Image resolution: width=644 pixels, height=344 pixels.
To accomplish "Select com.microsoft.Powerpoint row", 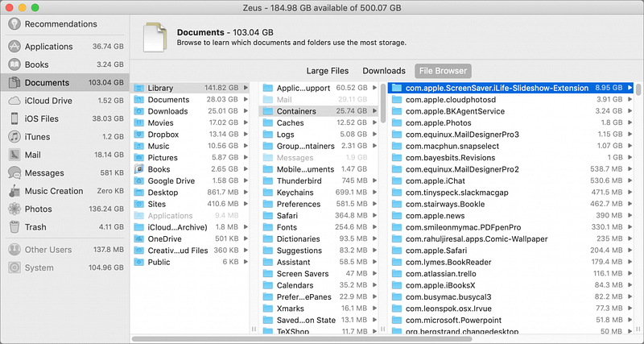I will (512, 320).
